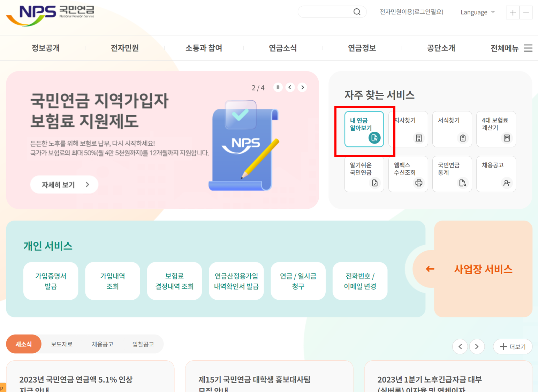
Task: Open the 전자민원 menu
Action: 125,48
